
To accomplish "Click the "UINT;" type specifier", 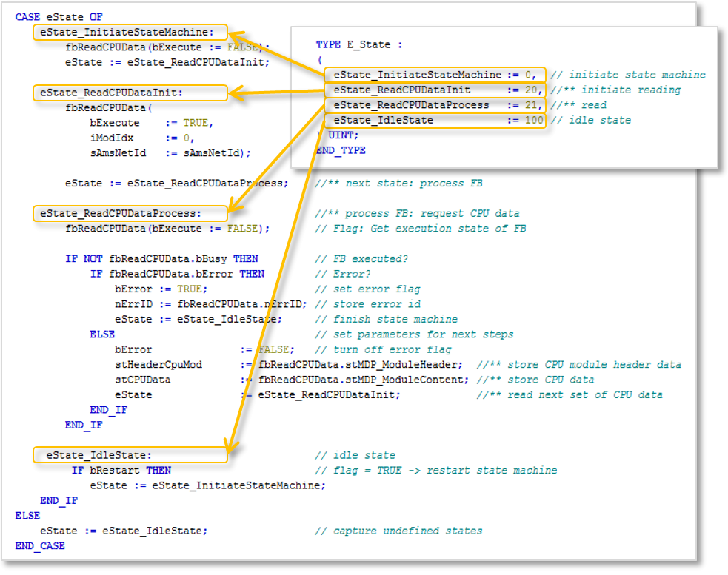I will (x=343, y=135).
